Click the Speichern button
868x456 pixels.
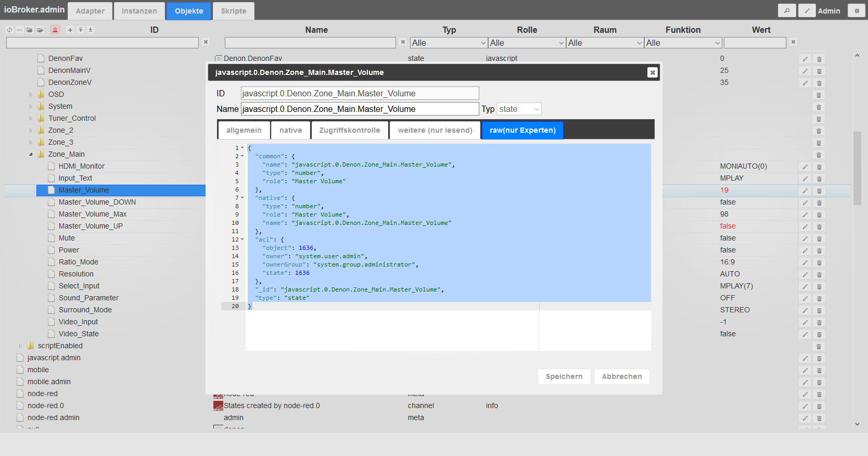(x=564, y=376)
